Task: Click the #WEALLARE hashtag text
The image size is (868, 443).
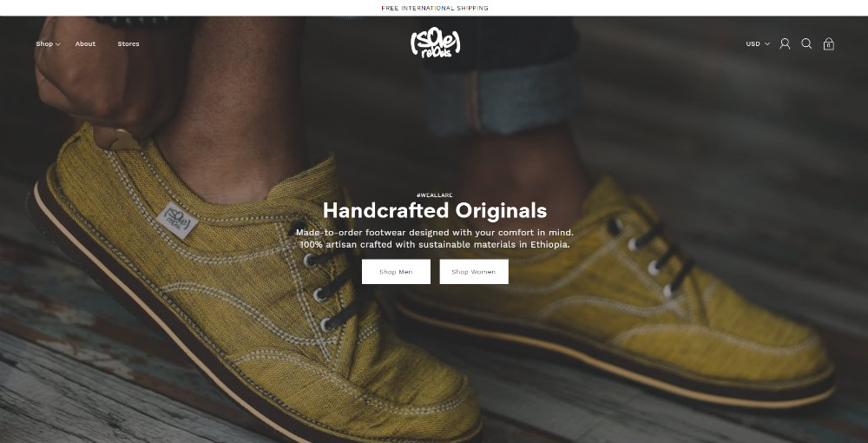Action: click(x=435, y=195)
